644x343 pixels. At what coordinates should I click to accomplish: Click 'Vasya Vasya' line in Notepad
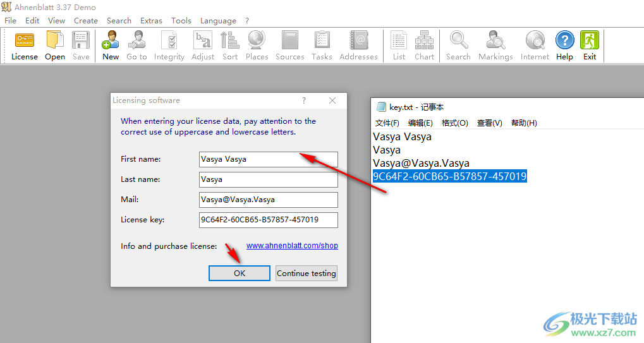click(x=402, y=136)
